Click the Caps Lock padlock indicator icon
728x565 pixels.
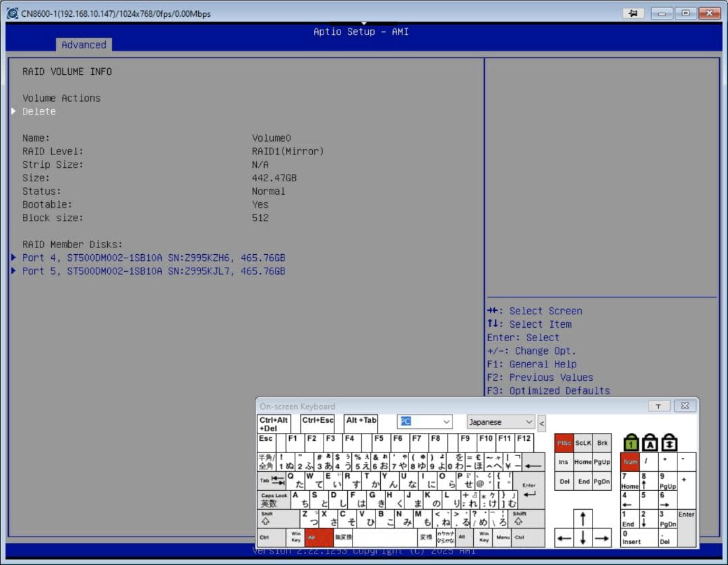tap(650, 443)
